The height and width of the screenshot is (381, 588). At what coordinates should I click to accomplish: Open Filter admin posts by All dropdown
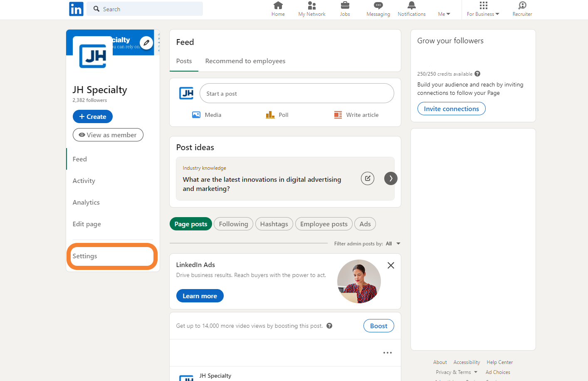393,244
